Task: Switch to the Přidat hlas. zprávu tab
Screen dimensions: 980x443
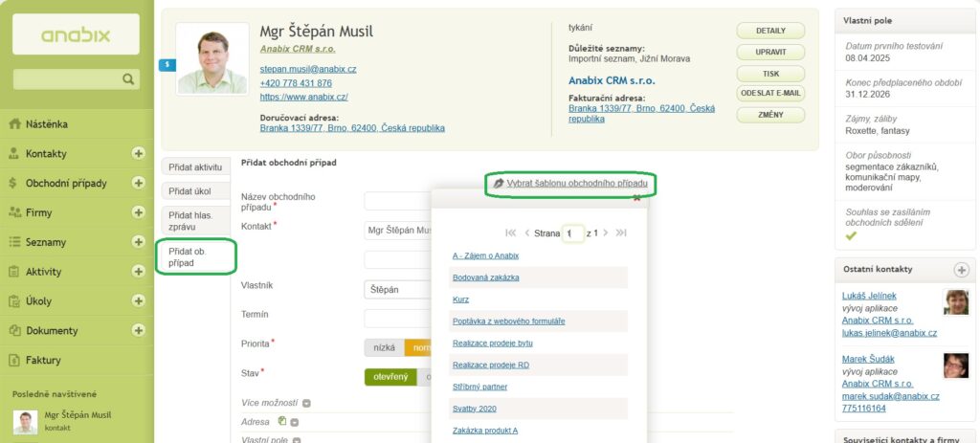Action: tap(195, 221)
